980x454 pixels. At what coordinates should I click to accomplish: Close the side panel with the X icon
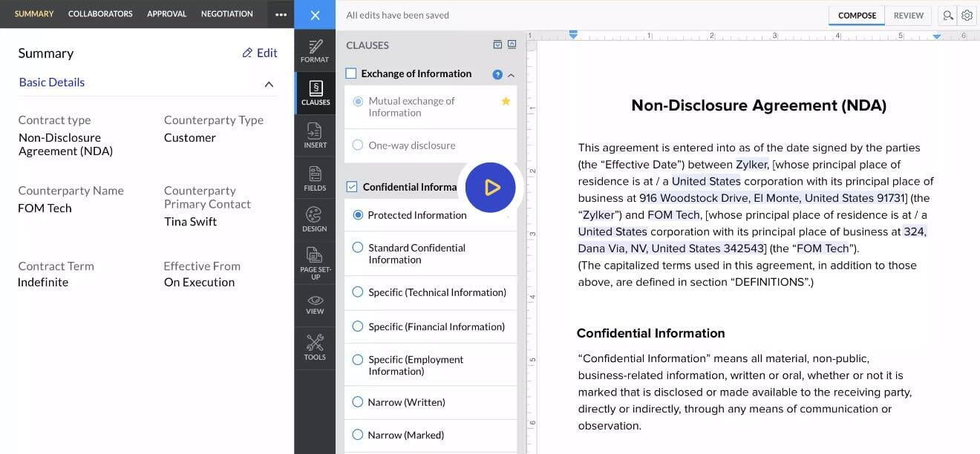coord(315,15)
